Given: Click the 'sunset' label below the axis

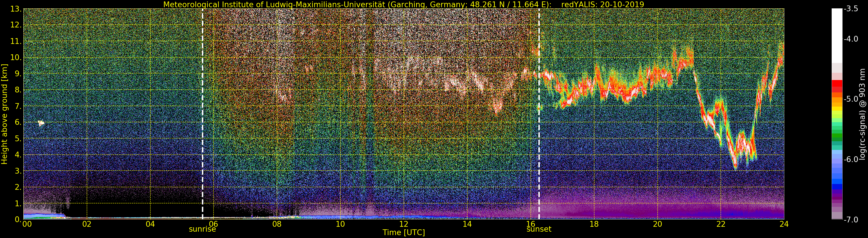Looking at the screenshot, I should click(x=539, y=229).
